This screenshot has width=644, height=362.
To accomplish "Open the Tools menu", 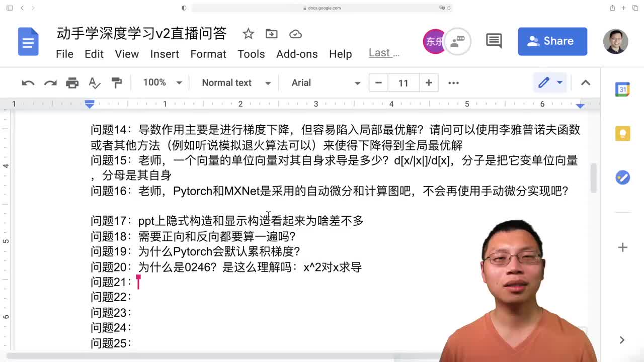I will [251, 54].
